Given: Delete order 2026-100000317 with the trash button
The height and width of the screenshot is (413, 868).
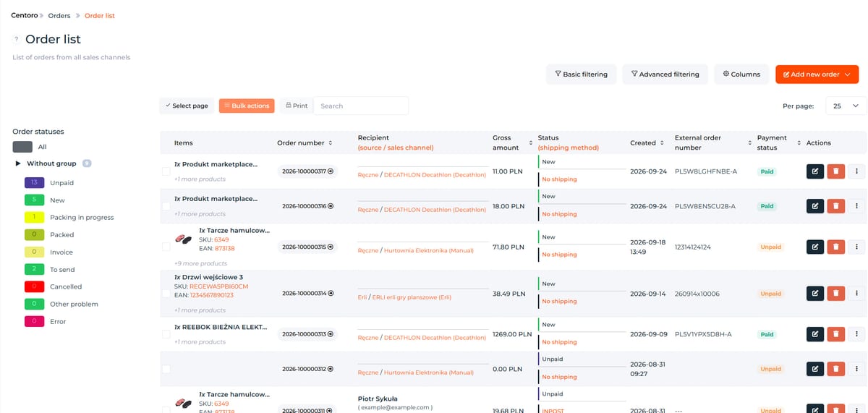Looking at the screenshot, I should (835, 171).
